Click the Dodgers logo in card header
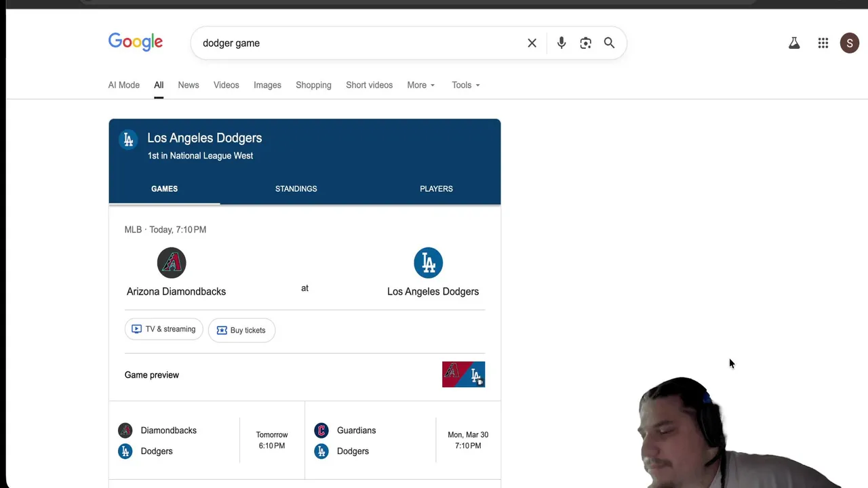 click(128, 140)
